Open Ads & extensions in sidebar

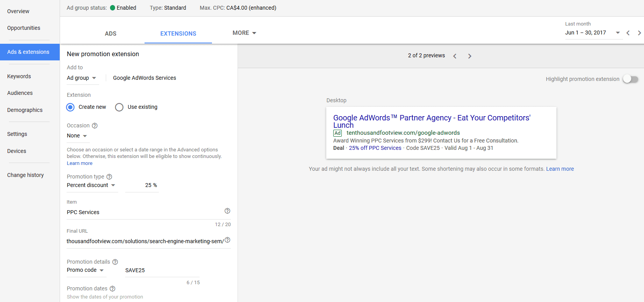(x=30, y=52)
